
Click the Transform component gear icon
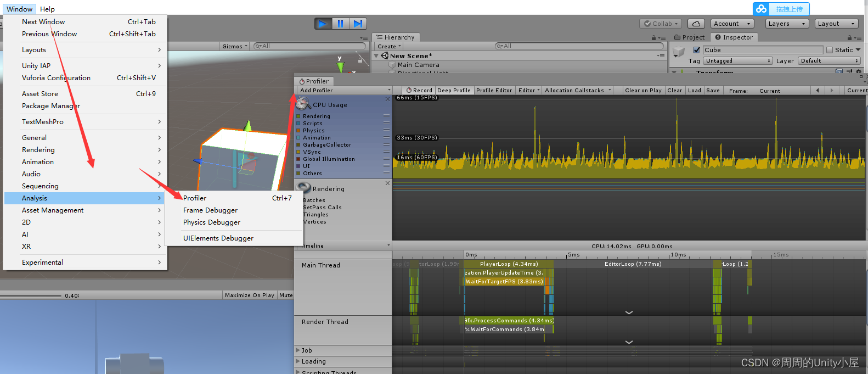859,72
